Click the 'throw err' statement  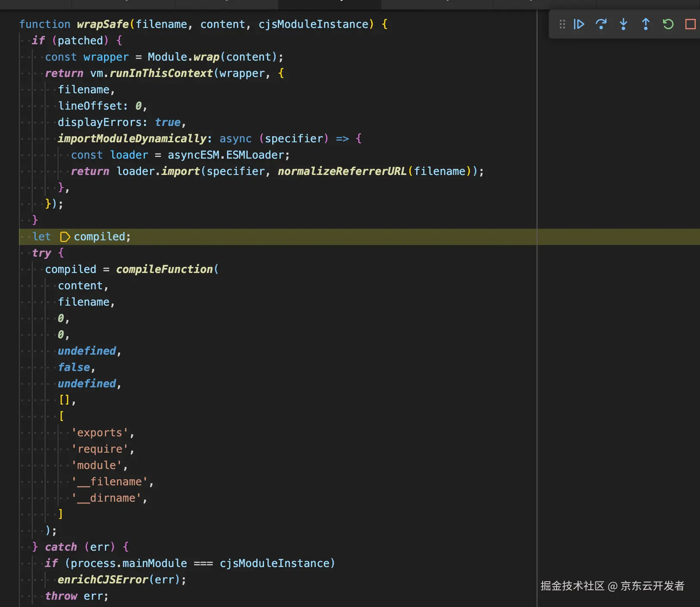pyautogui.click(x=77, y=596)
